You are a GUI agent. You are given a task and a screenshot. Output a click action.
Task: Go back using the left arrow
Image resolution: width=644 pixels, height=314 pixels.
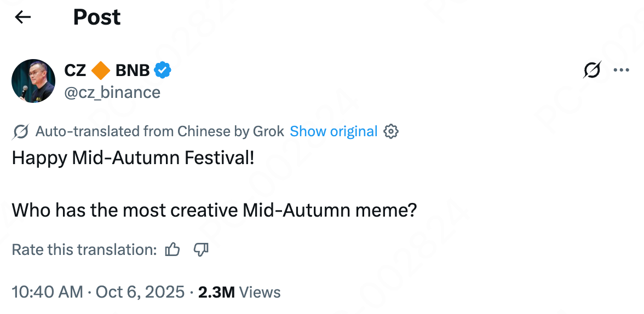coord(23,18)
